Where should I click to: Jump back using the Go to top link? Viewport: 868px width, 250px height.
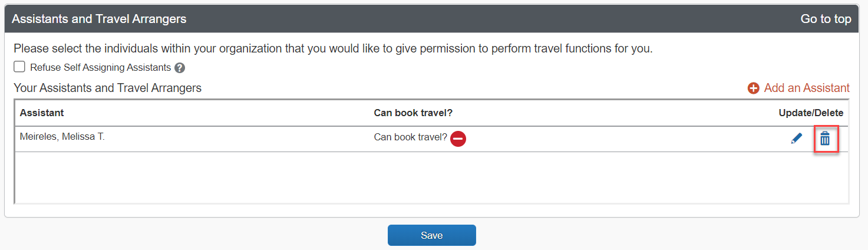[826, 19]
